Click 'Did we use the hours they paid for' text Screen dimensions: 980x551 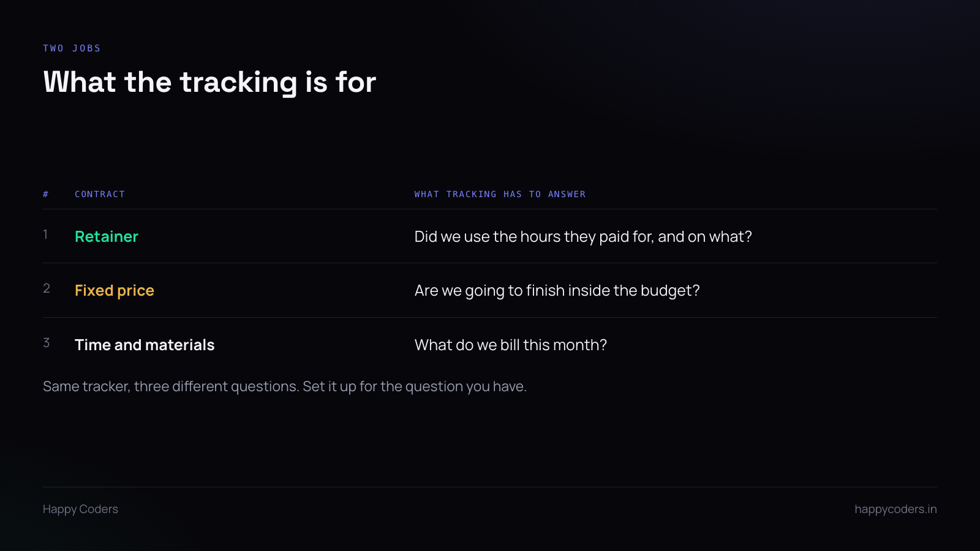click(533, 237)
